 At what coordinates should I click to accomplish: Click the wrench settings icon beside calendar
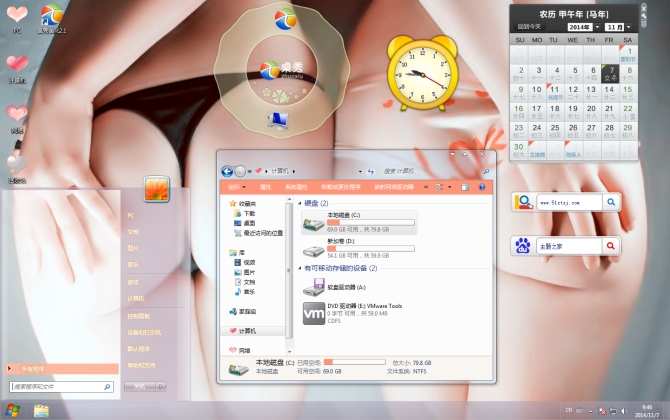[x=644, y=16]
